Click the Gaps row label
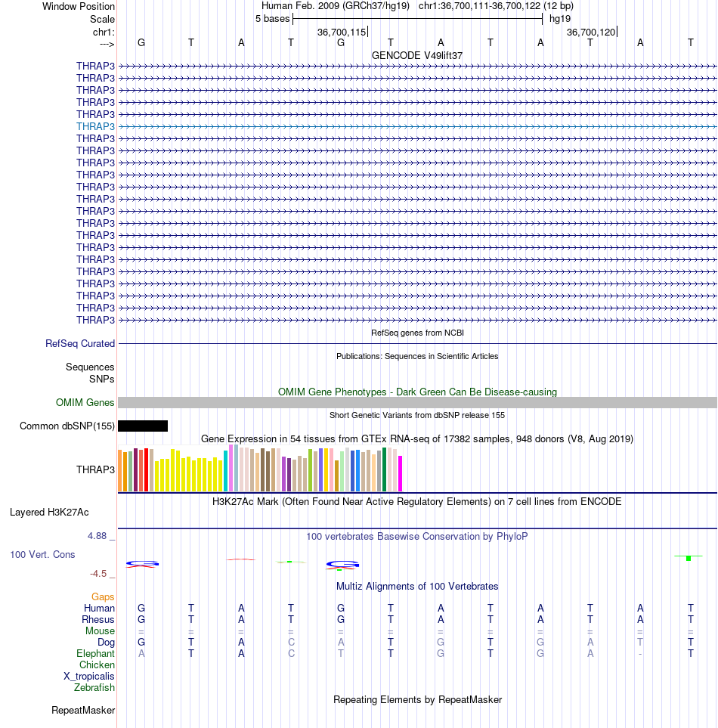 103,596
